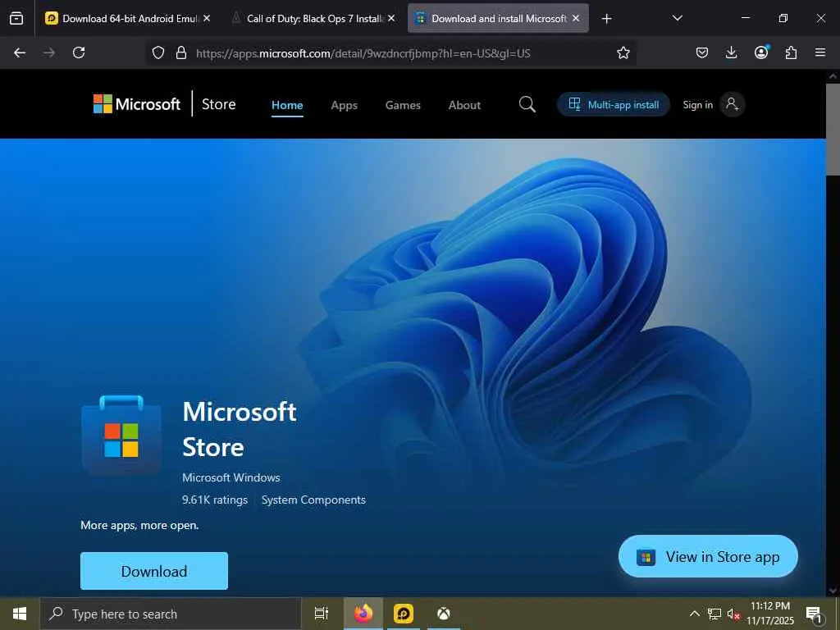Click scrollbar down arrow

click(833, 591)
